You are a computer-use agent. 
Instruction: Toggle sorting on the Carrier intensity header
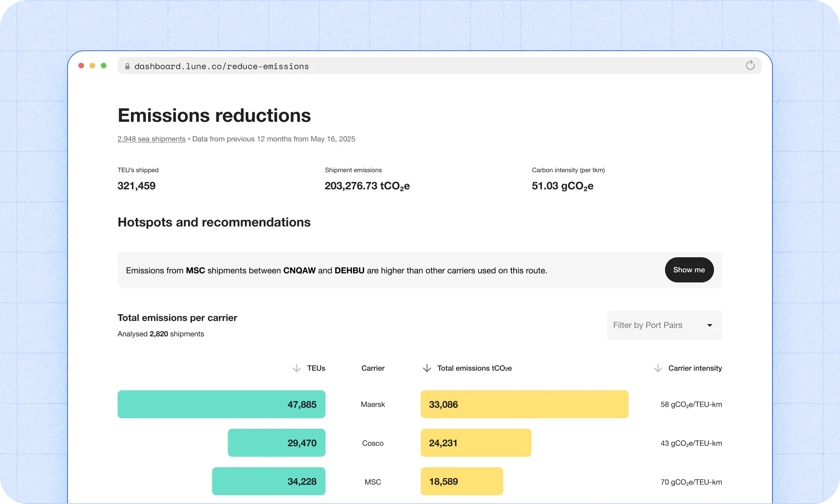pyautogui.click(x=695, y=368)
